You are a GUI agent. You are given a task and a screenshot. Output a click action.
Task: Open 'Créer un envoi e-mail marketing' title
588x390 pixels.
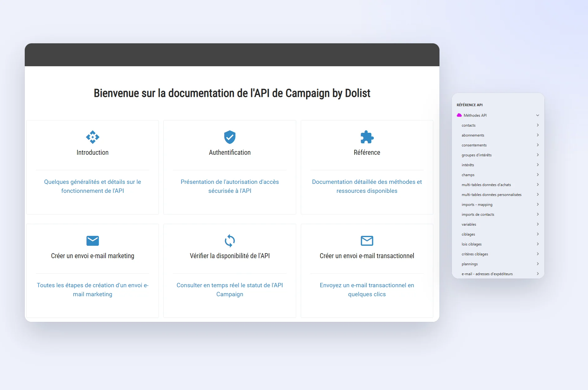click(x=93, y=256)
